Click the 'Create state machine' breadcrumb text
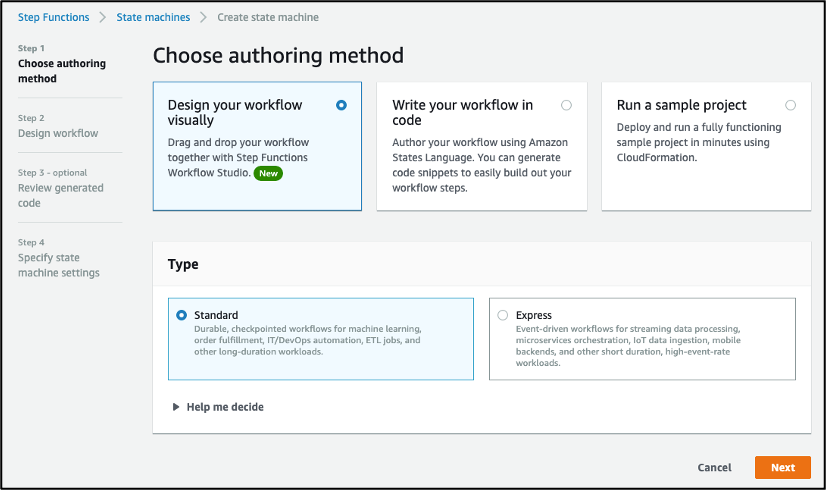827x491 pixels. pyautogui.click(x=268, y=17)
